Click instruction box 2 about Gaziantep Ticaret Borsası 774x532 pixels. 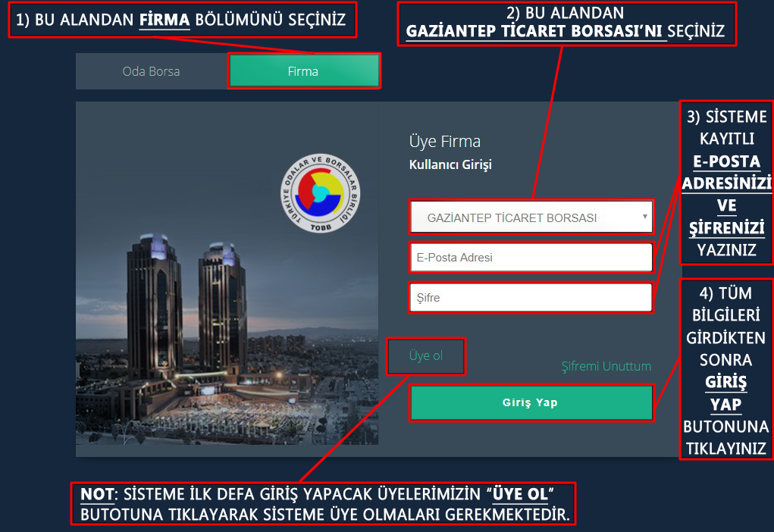coord(567,23)
